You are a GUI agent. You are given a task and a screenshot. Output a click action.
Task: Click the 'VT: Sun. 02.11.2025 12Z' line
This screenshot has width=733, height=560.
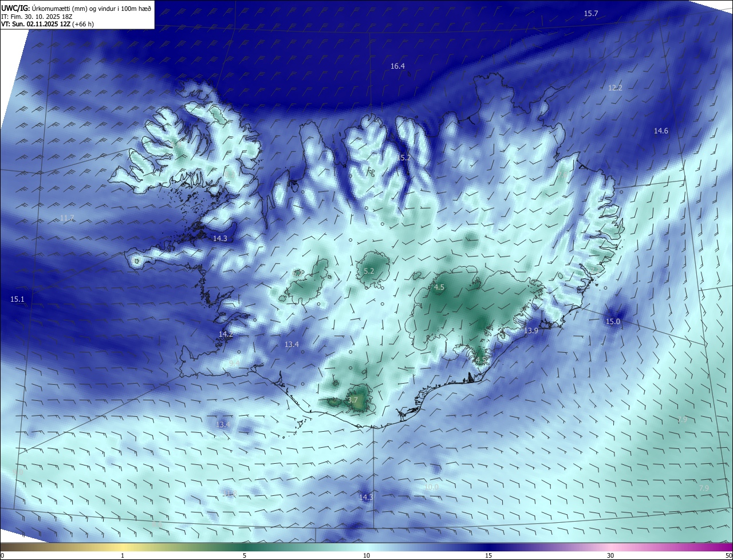[x=36, y=25]
